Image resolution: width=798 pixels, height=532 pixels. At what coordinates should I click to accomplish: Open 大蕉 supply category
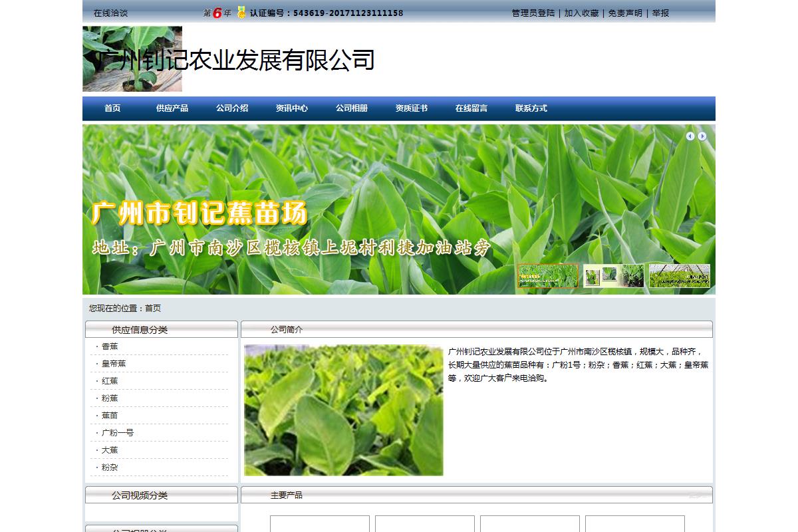(110, 450)
